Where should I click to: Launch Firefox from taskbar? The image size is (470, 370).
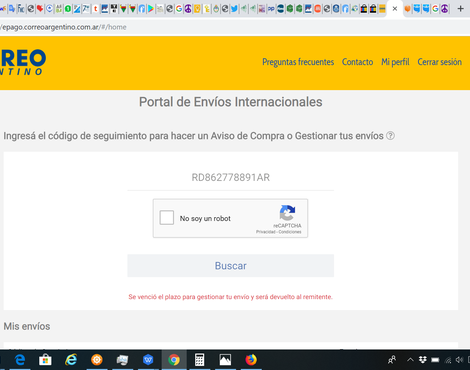point(251,360)
